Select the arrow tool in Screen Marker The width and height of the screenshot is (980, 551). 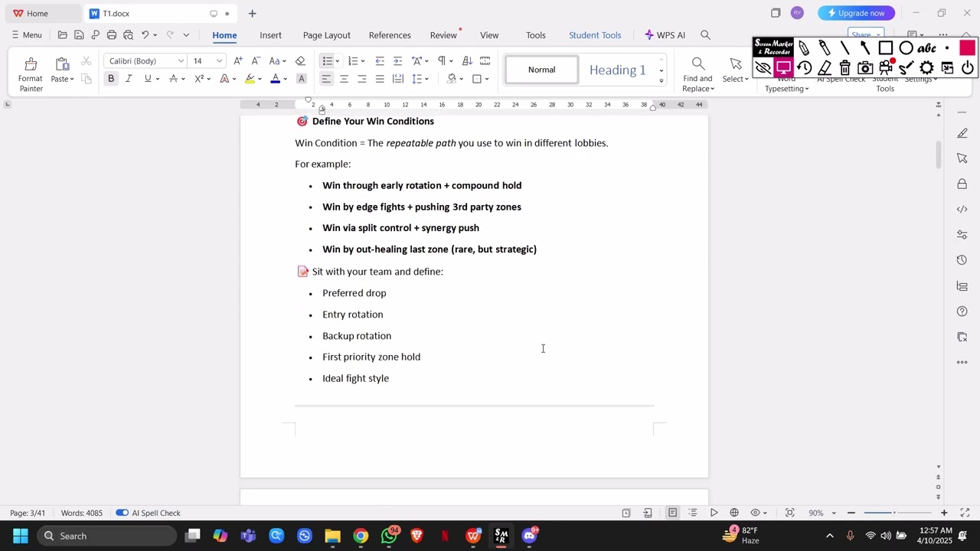865,48
